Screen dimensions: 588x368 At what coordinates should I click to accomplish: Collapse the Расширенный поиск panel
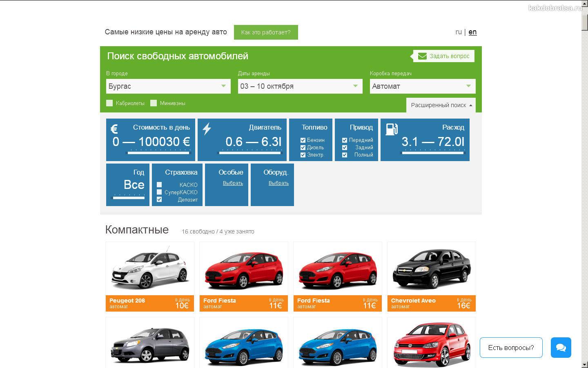click(441, 105)
